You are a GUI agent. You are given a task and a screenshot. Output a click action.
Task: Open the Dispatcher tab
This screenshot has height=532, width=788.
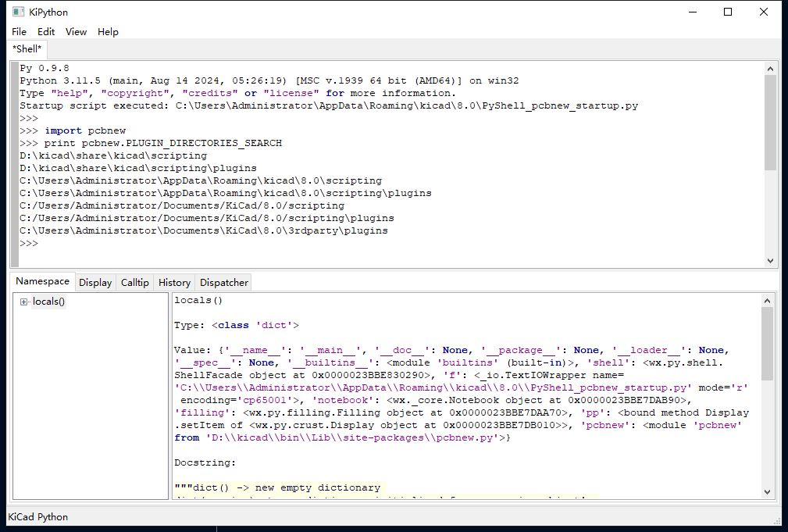(224, 283)
